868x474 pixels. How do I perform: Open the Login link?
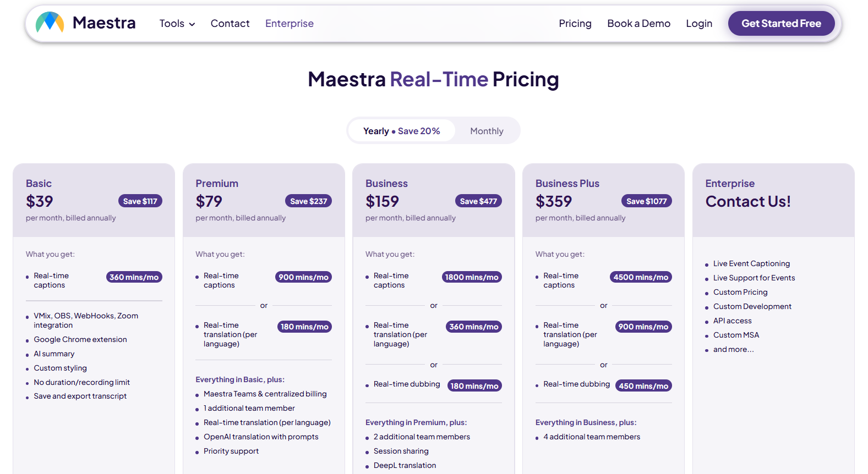point(698,23)
